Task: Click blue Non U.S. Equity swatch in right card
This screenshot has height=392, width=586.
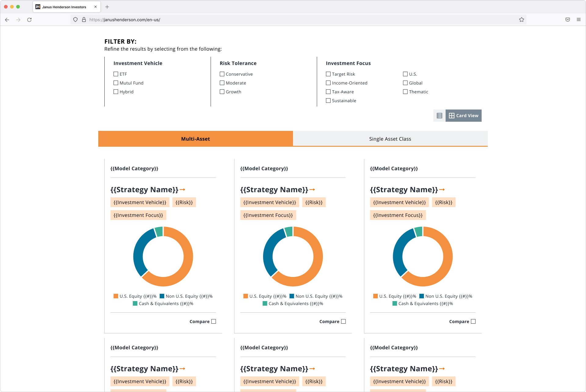Action: (421, 296)
